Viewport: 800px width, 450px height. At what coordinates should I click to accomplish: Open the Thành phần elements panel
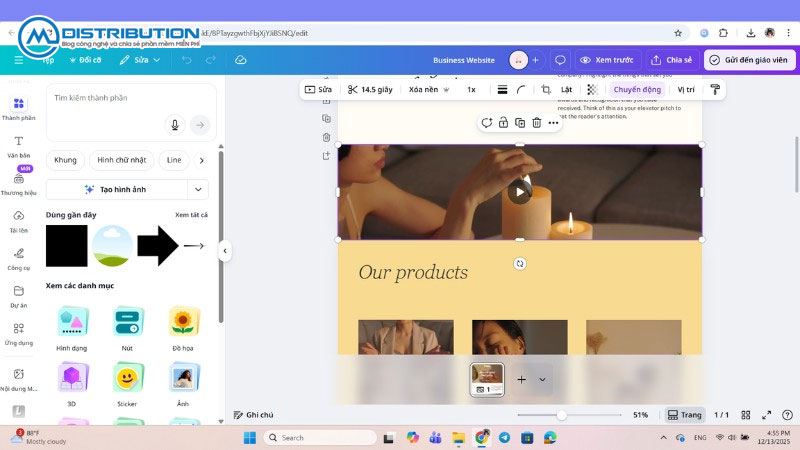coord(19,109)
